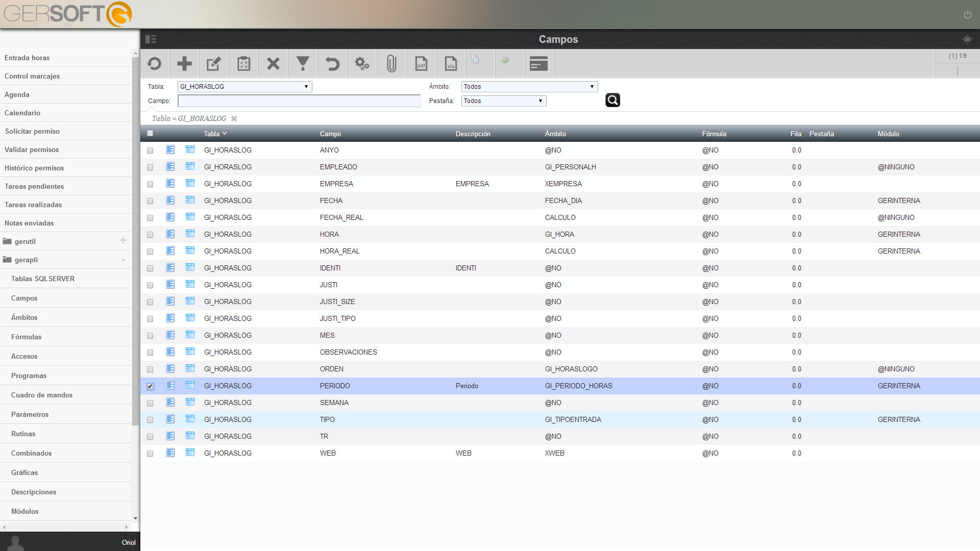The image size is (980, 551).
Task: Tick the checkbox for the EMPRESA row
Action: [150, 184]
